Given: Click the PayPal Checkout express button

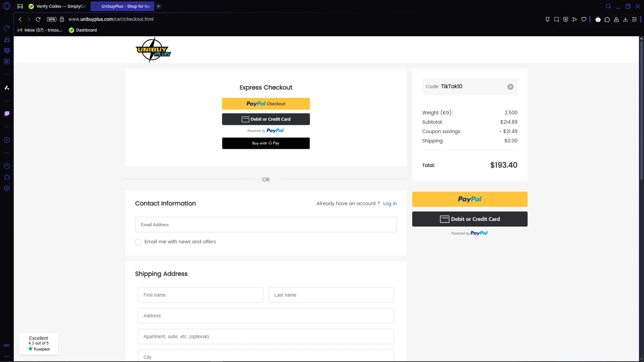Looking at the screenshot, I should tap(266, 104).
